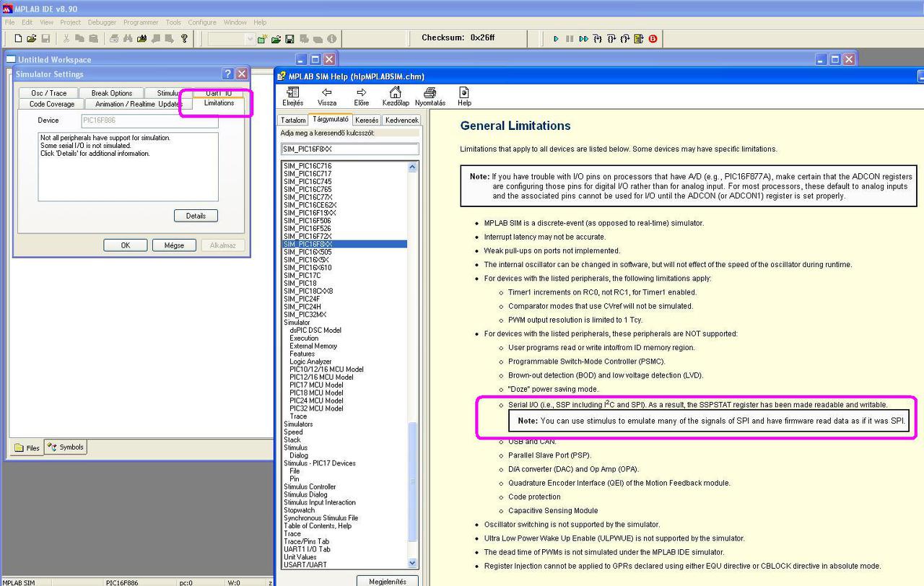Open the Programmer menu
Image resolution: width=924 pixels, height=586 pixels.
(141, 22)
